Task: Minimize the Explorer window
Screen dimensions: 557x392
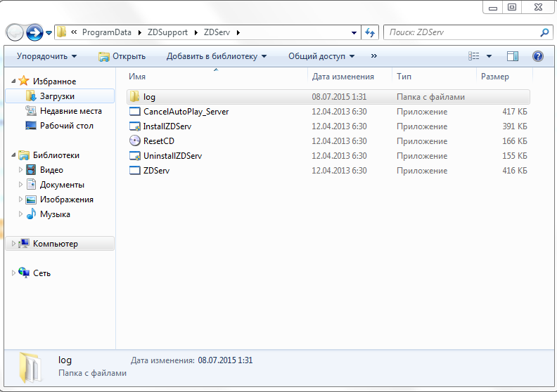Action: tap(493, 7)
